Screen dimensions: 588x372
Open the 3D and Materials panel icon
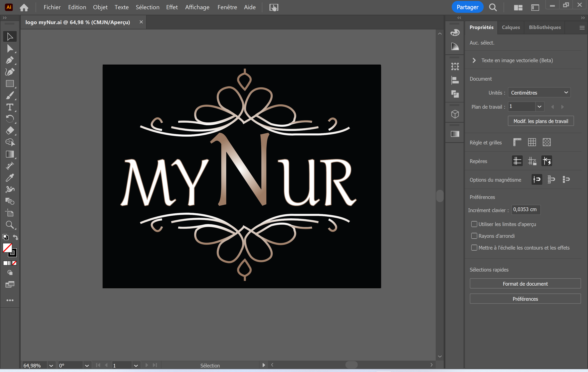455,114
